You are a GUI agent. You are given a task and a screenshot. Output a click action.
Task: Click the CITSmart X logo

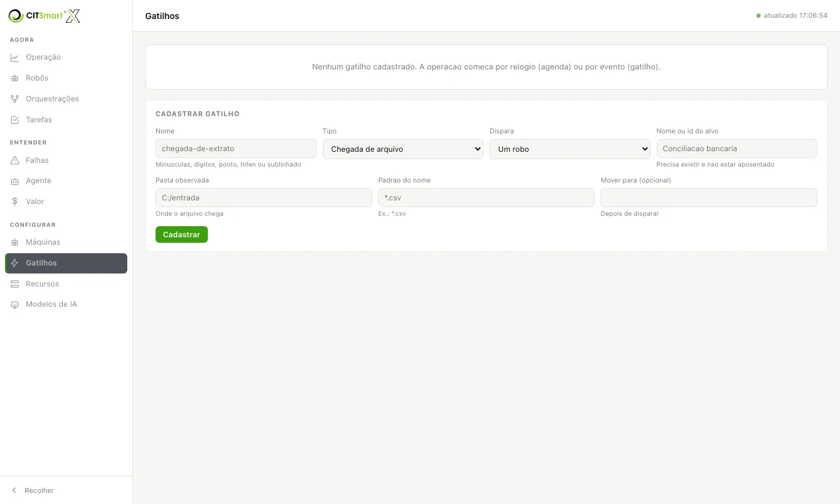click(44, 16)
